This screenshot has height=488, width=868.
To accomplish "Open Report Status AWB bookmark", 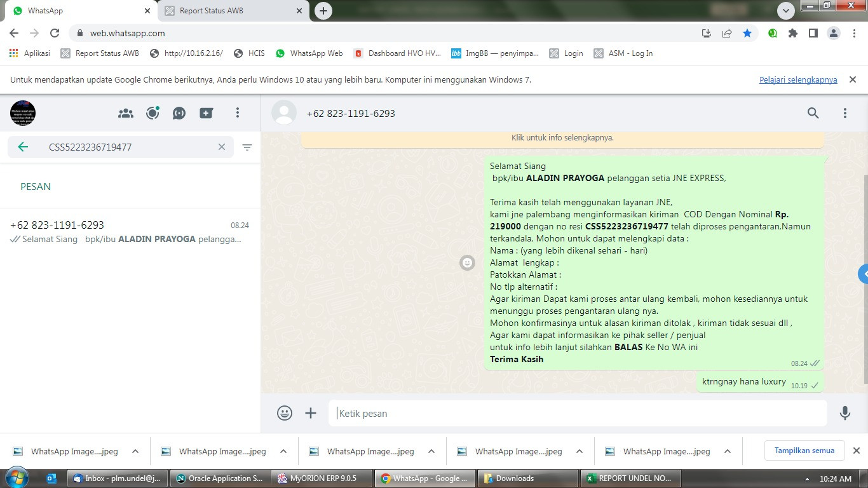I will tap(100, 53).
